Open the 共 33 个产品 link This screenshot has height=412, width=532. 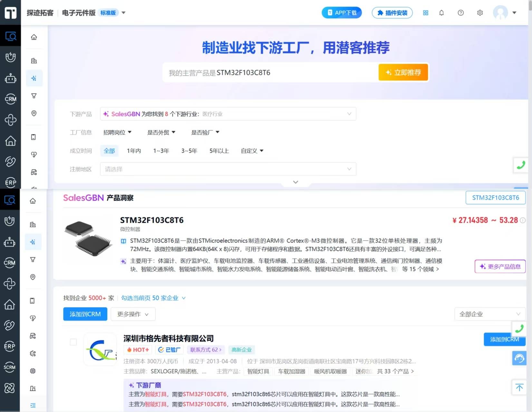pos(395,371)
